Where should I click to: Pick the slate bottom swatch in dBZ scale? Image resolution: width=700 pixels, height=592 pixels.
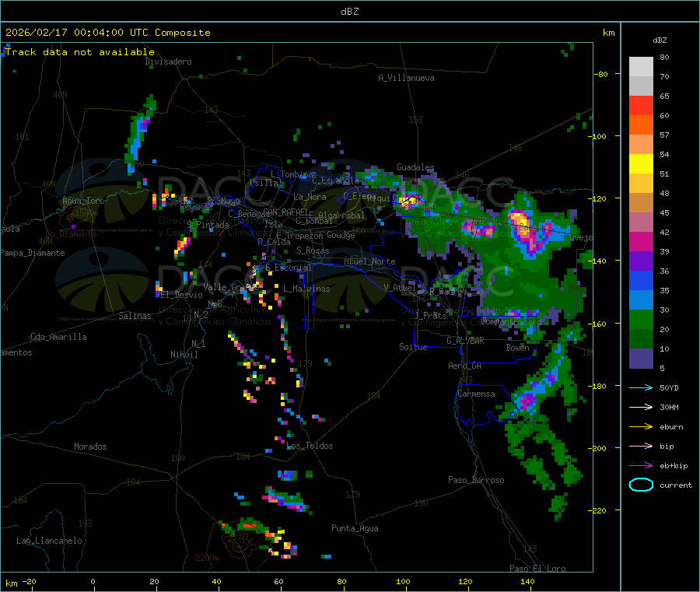tap(641, 359)
